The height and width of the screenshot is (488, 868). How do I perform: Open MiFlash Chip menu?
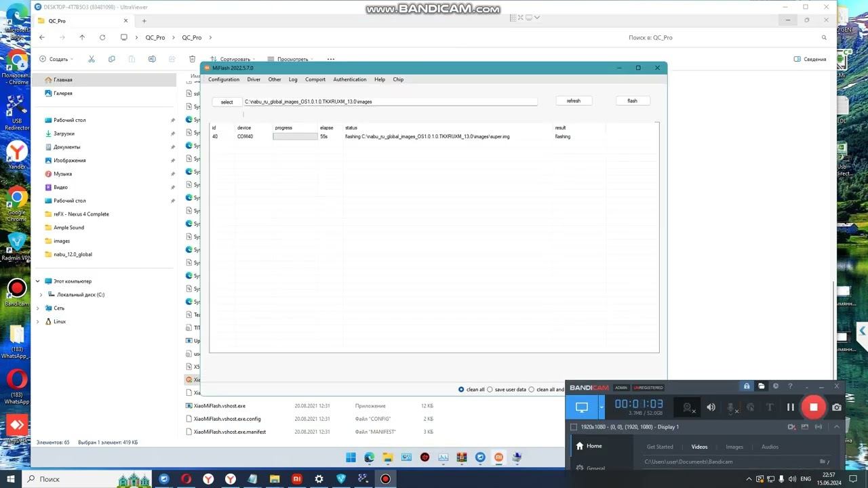click(x=398, y=79)
